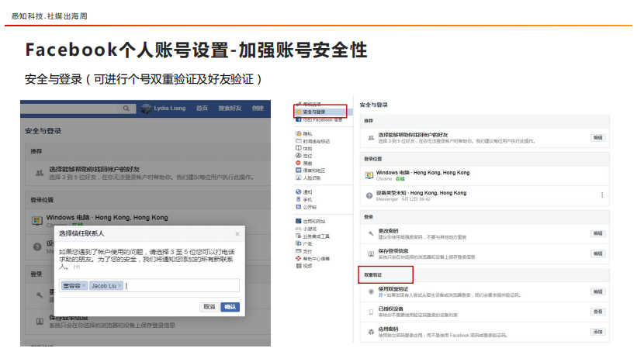Click the 双重验证 section header in right panel
The height and width of the screenshot is (355, 644).
(x=373, y=275)
